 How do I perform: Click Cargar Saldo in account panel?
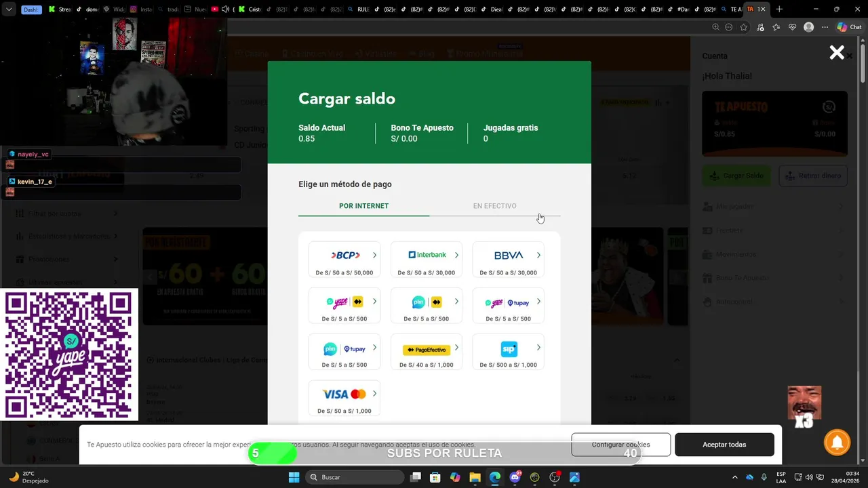pyautogui.click(x=736, y=176)
